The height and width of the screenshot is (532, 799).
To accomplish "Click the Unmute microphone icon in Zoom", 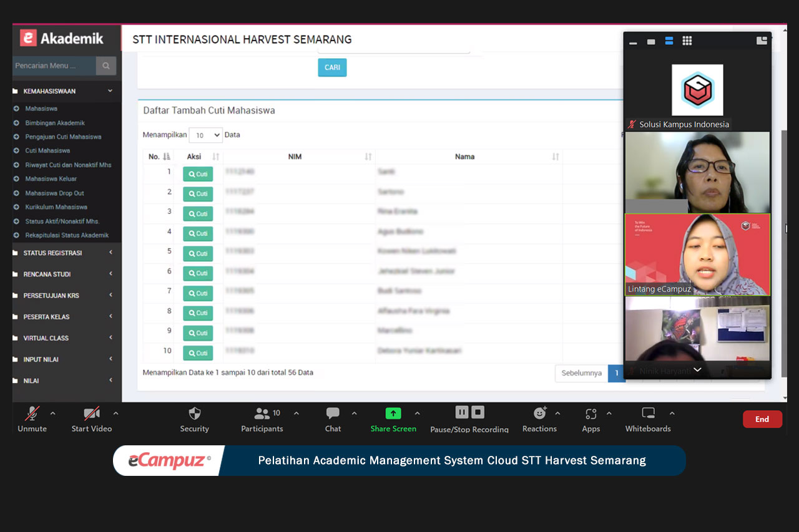I will coord(32,414).
